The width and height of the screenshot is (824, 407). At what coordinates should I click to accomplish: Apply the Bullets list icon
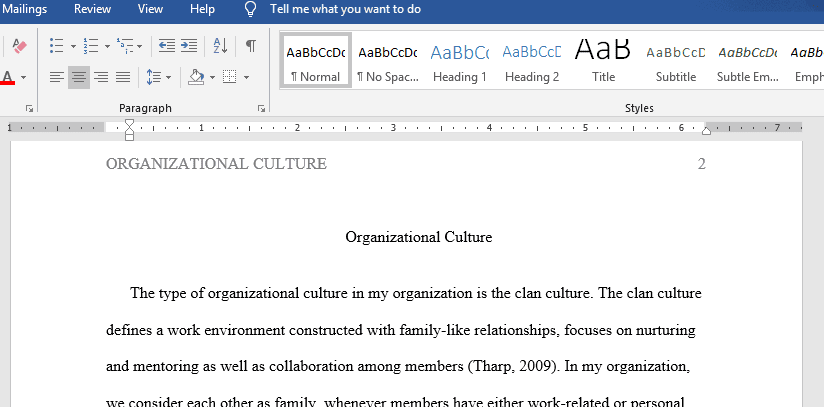[x=56, y=46]
